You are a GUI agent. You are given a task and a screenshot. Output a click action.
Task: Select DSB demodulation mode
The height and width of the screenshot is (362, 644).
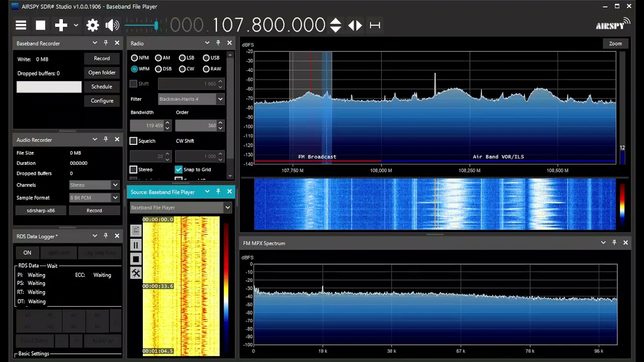(158, 69)
